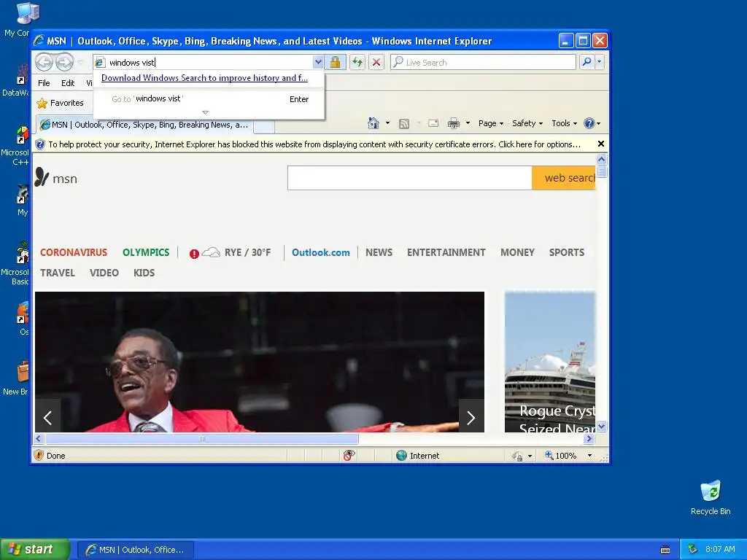The image size is (747, 560).
Task: Open the OLYMPICS link
Action: 146,252
